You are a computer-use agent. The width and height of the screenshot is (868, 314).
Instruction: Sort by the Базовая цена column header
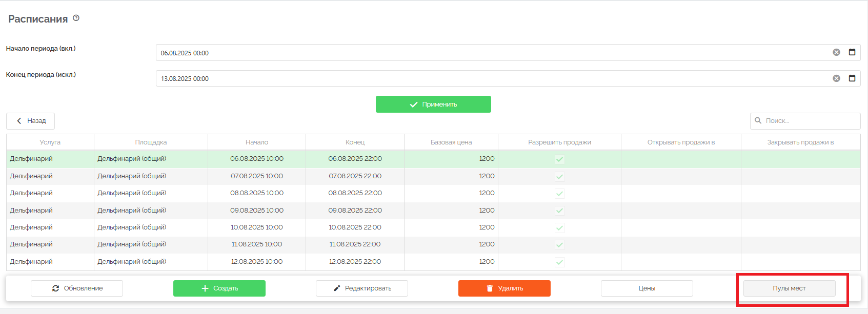[x=451, y=142]
